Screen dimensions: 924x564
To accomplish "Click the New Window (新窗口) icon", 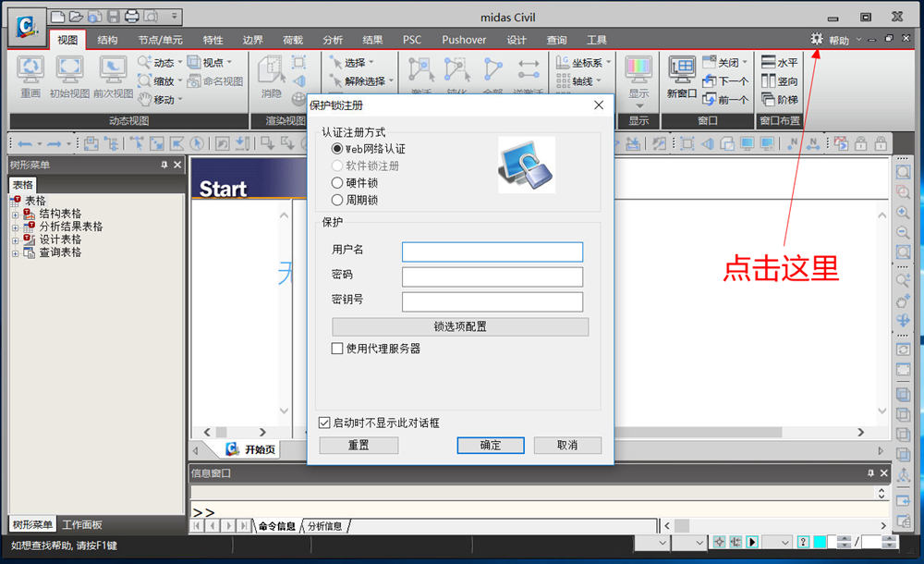I will click(682, 71).
